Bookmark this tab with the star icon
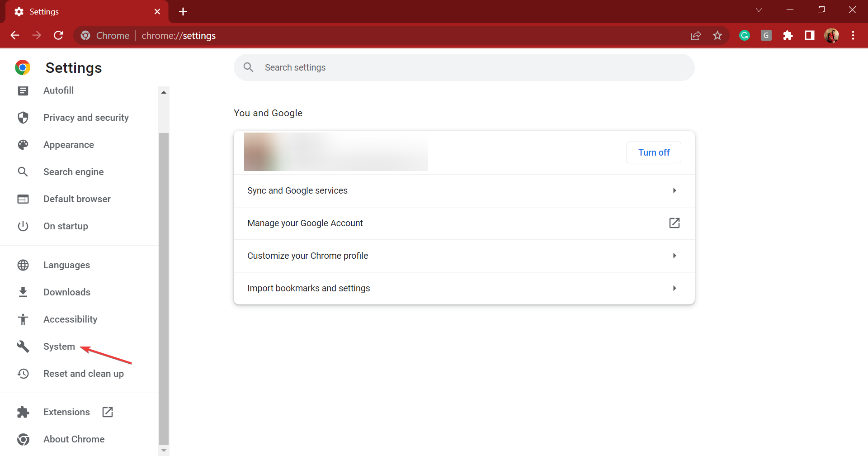Image resolution: width=868 pixels, height=456 pixels. tap(717, 35)
